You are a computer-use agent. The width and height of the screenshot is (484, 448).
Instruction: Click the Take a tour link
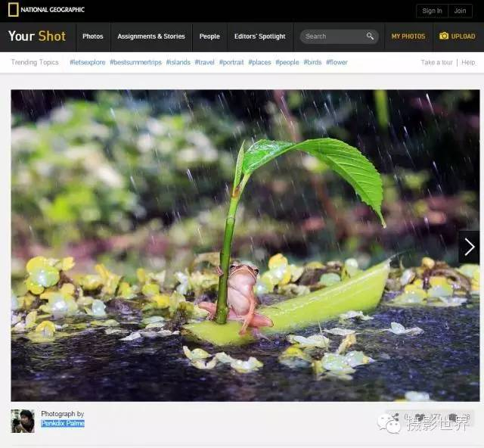click(x=436, y=63)
